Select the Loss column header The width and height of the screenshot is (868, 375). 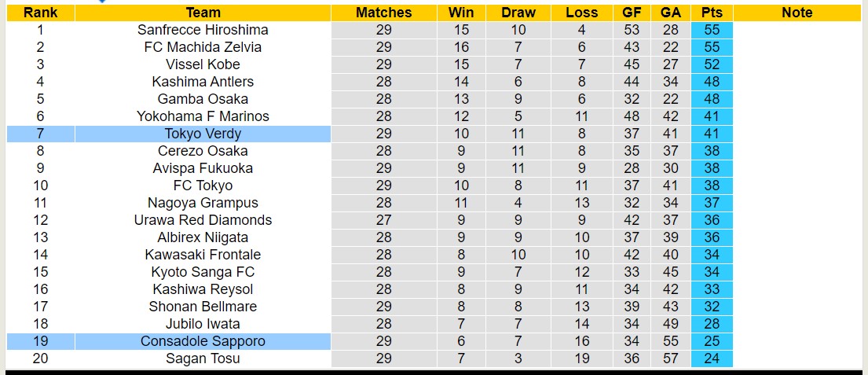coord(581,13)
